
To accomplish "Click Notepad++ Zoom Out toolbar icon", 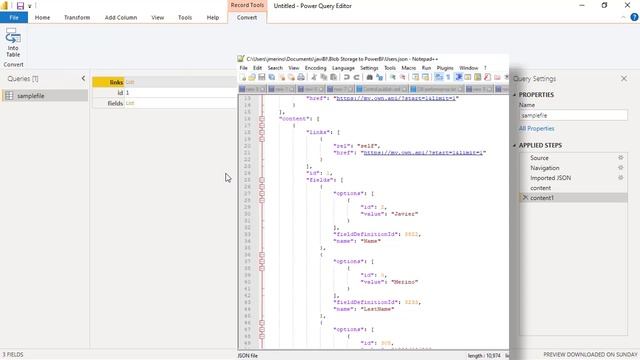I will pyautogui.click(x=402, y=77).
